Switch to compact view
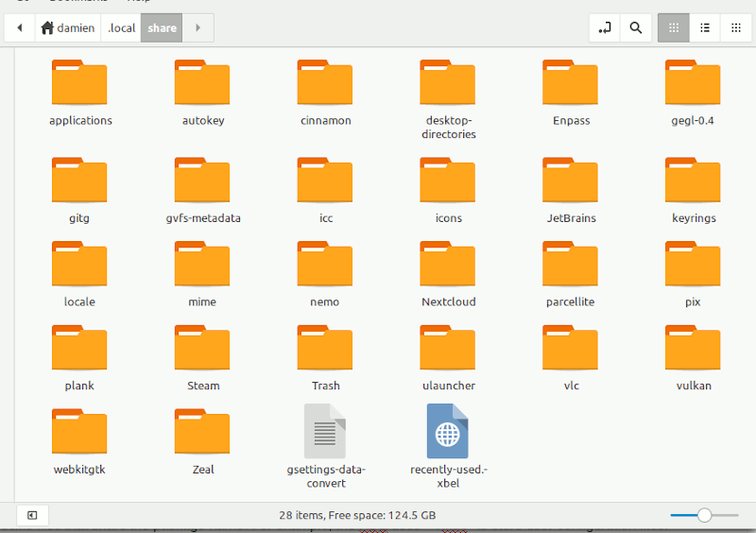This screenshot has height=533, width=756. coord(736,28)
